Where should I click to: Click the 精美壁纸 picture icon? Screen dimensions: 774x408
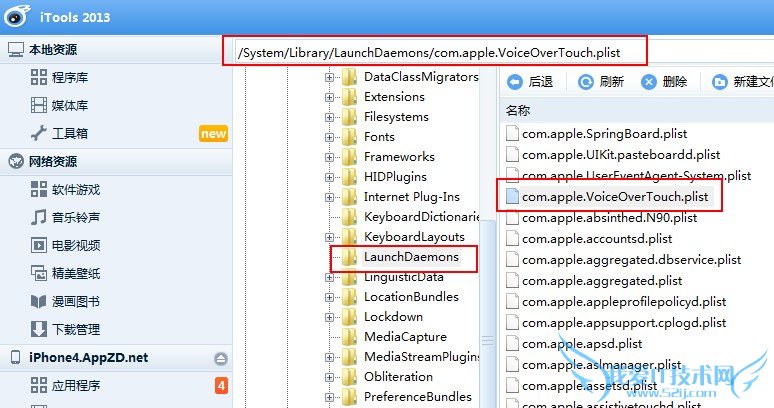(39, 273)
